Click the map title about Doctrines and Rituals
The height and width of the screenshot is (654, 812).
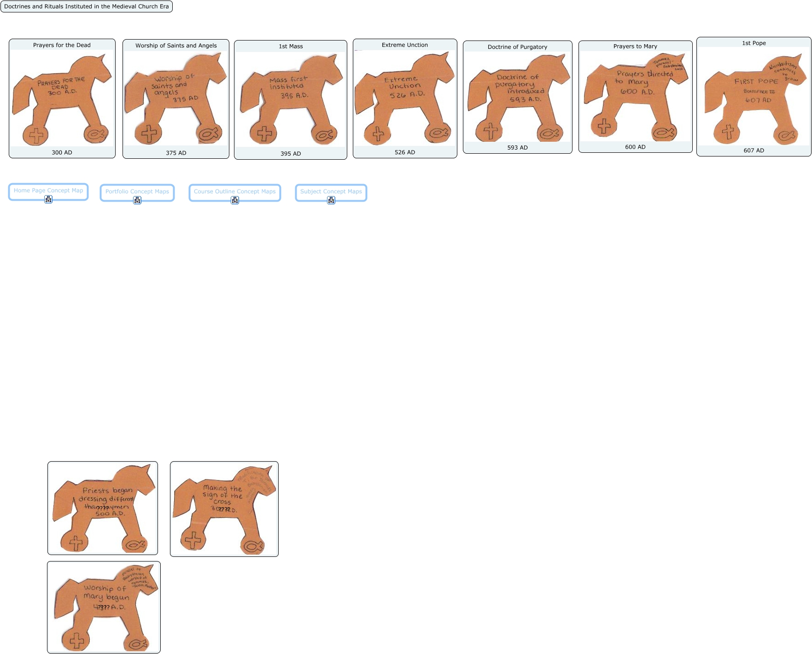pos(87,6)
